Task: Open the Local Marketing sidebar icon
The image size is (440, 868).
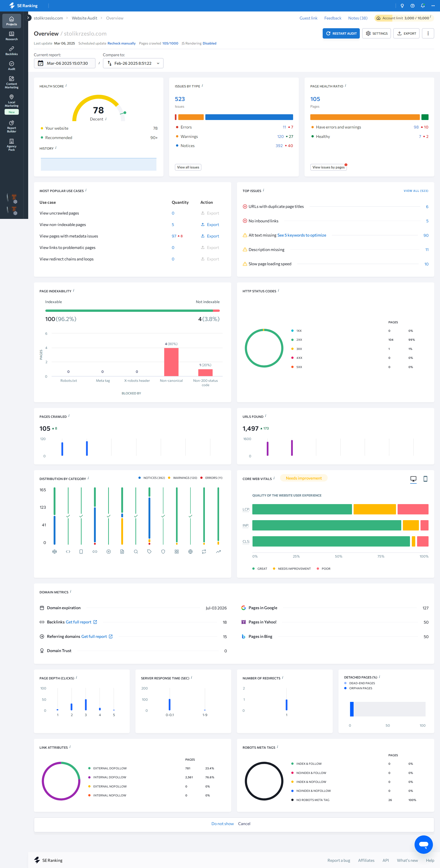Action: coord(11,101)
